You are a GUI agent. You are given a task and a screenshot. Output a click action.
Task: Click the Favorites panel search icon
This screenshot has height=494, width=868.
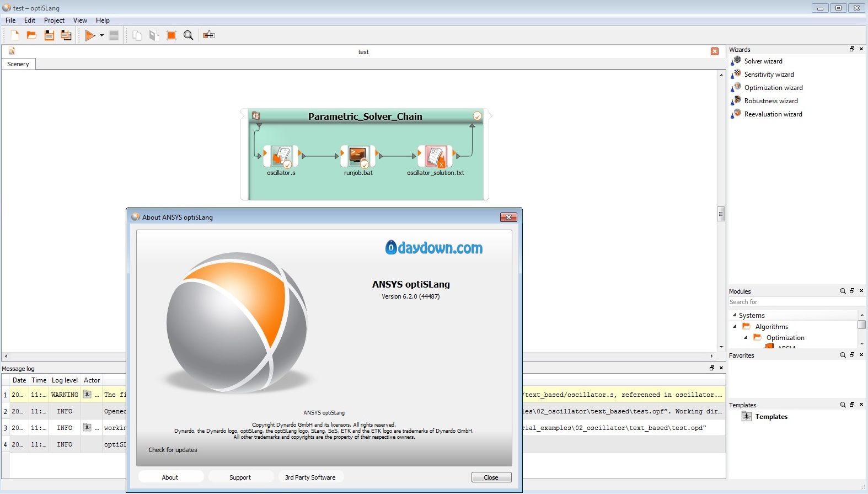point(843,355)
